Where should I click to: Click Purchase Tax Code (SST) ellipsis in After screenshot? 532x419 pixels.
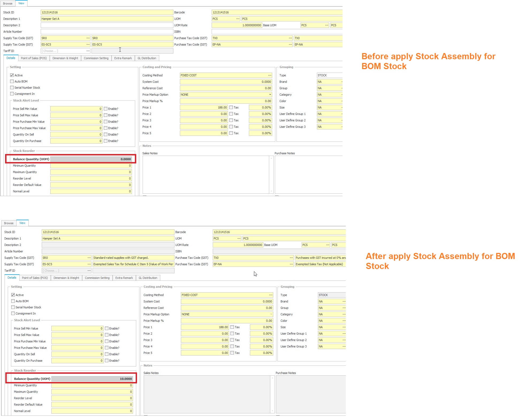(291, 264)
